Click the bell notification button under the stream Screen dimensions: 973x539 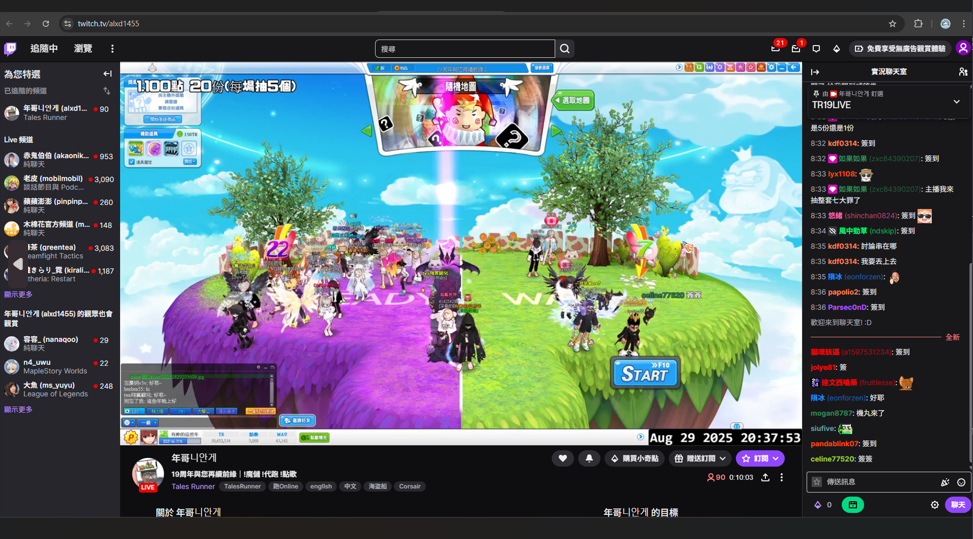coord(589,458)
